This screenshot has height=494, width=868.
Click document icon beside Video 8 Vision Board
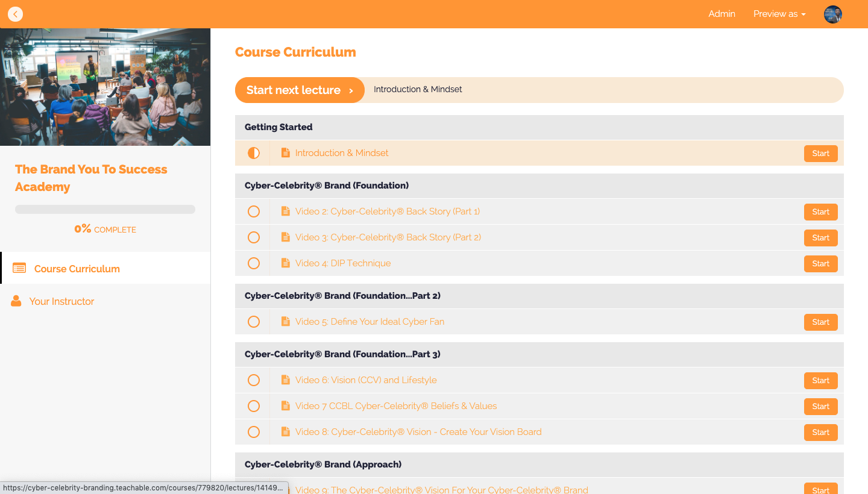(286, 432)
